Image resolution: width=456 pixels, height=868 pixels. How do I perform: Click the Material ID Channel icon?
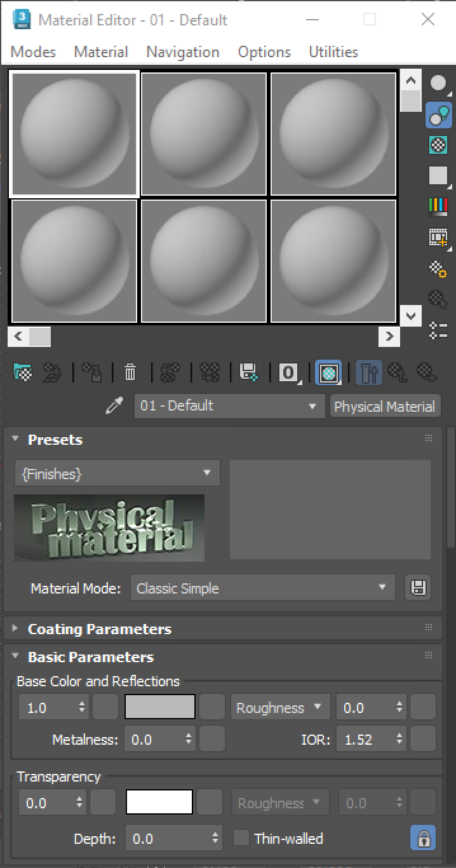pyautogui.click(x=286, y=373)
